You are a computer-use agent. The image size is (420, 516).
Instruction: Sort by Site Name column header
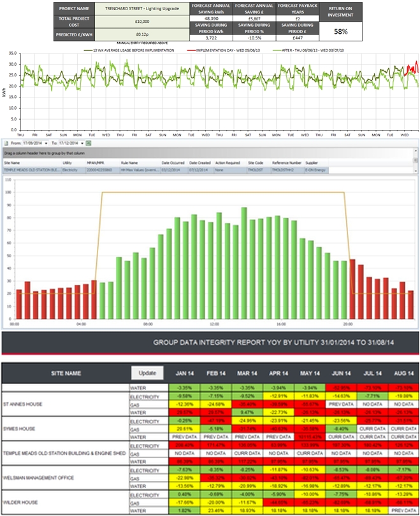point(13,163)
